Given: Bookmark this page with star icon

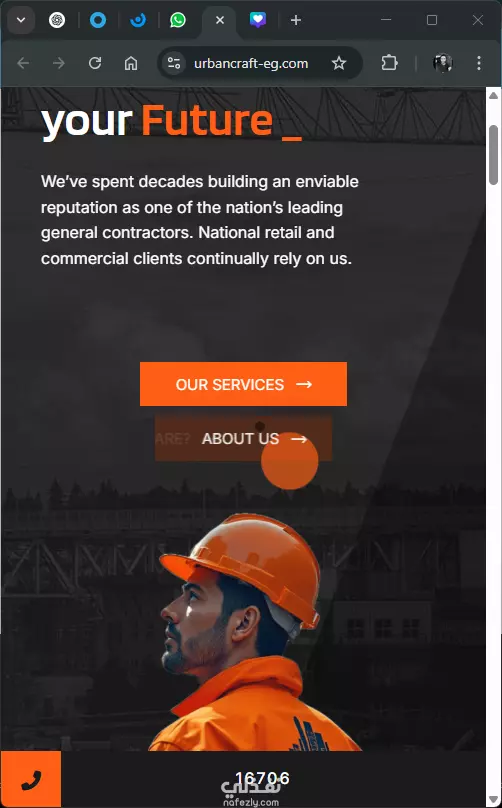Looking at the screenshot, I should (339, 63).
